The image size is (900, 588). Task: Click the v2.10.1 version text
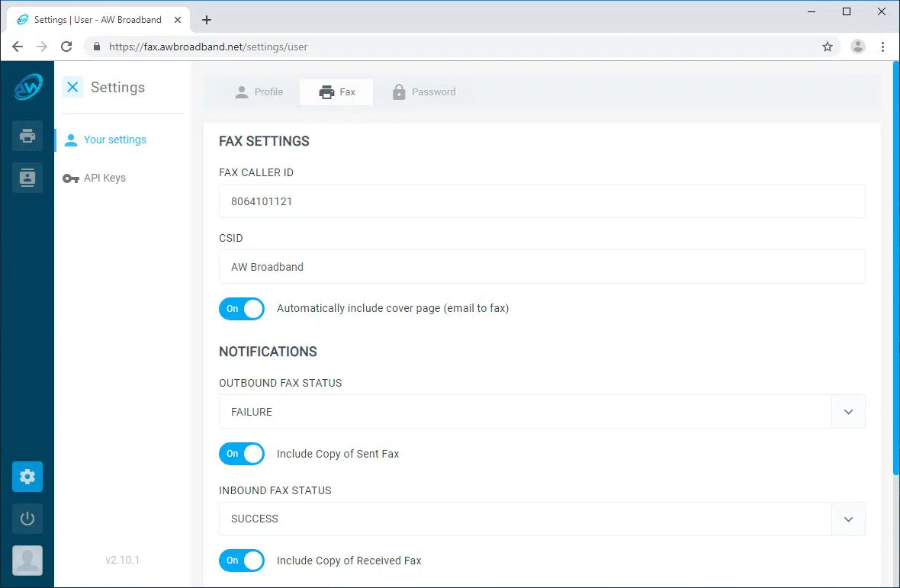[122, 560]
